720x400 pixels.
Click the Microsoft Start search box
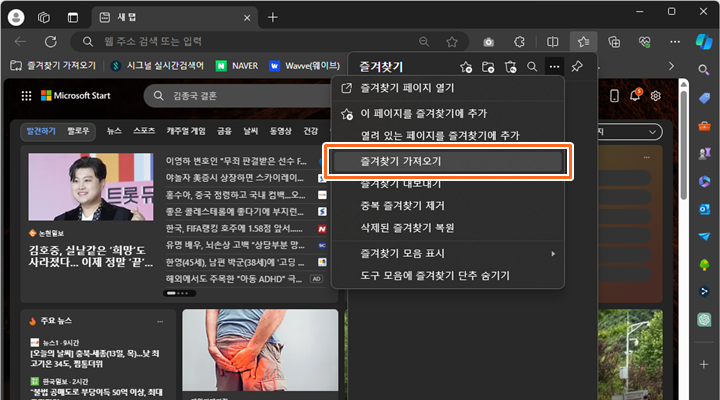pyautogui.click(x=239, y=96)
